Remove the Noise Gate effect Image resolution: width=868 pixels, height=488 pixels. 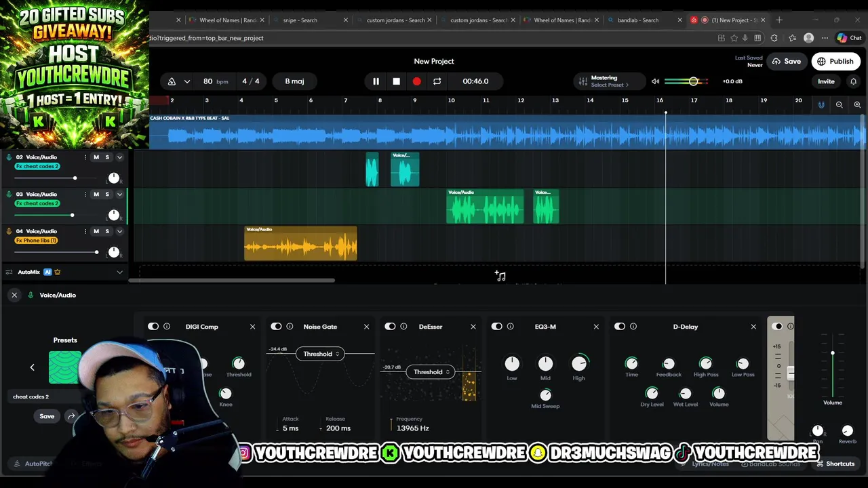point(366,327)
